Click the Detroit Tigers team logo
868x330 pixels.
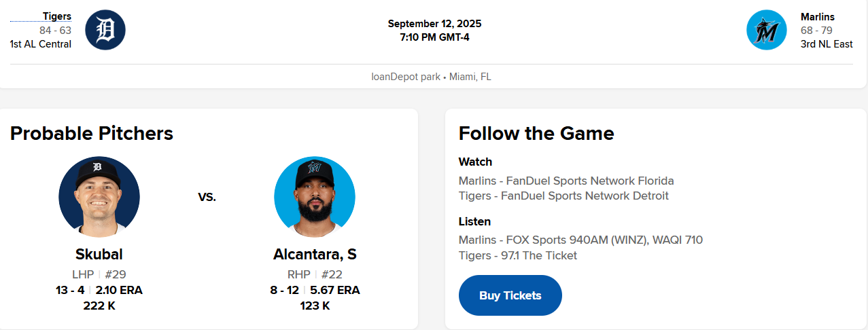105,30
